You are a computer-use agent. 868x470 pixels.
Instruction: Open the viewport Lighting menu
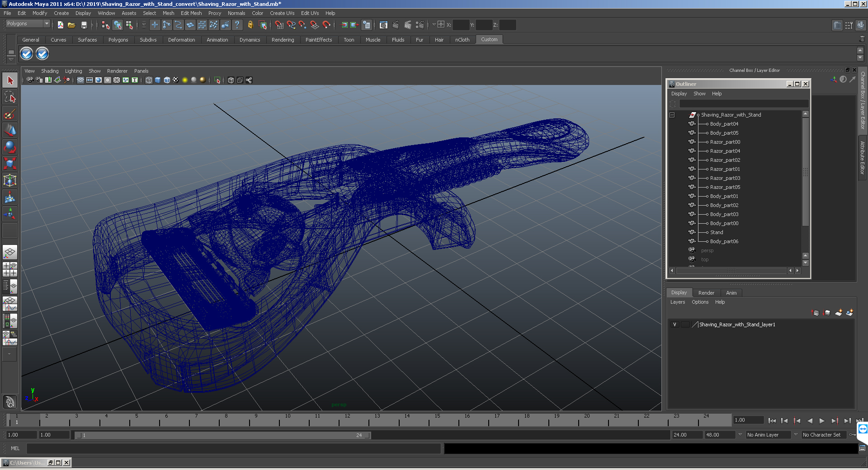click(x=73, y=71)
